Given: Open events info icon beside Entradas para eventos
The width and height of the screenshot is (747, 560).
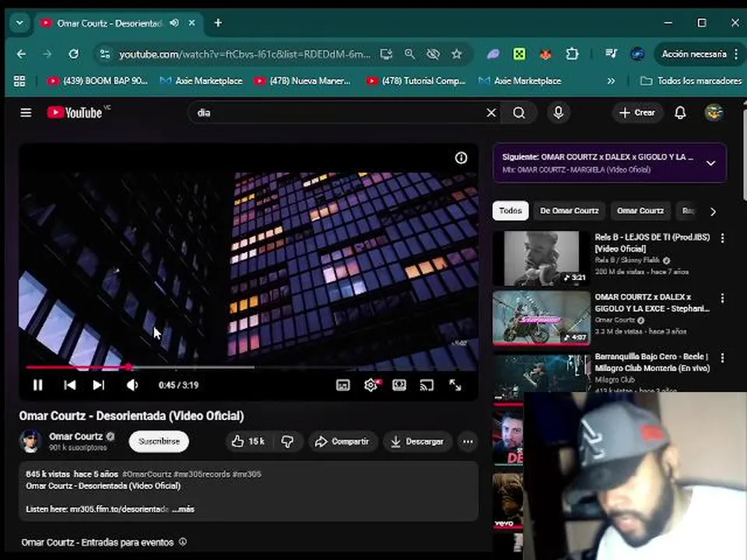Looking at the screenshot, I should (182, 542).
